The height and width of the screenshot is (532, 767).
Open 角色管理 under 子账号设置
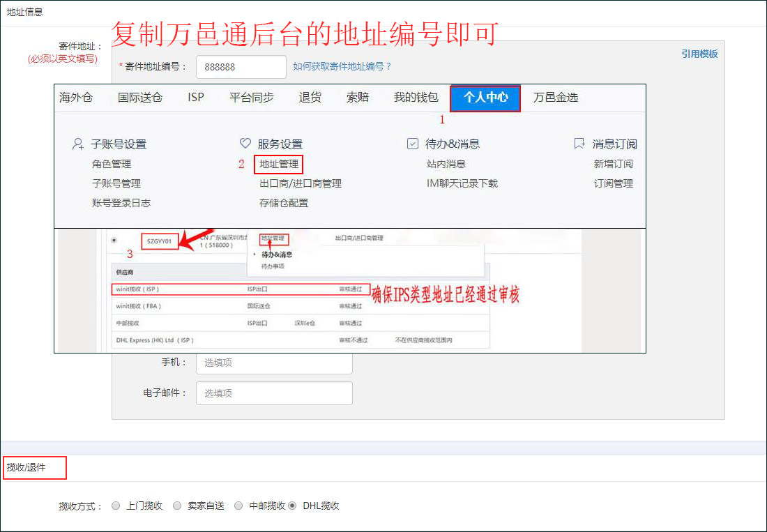coord(112,164)
